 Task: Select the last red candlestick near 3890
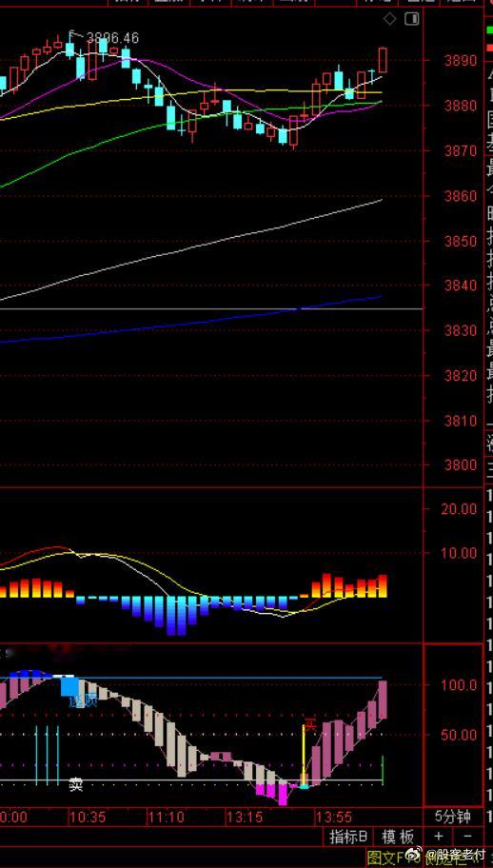point(383,60)
